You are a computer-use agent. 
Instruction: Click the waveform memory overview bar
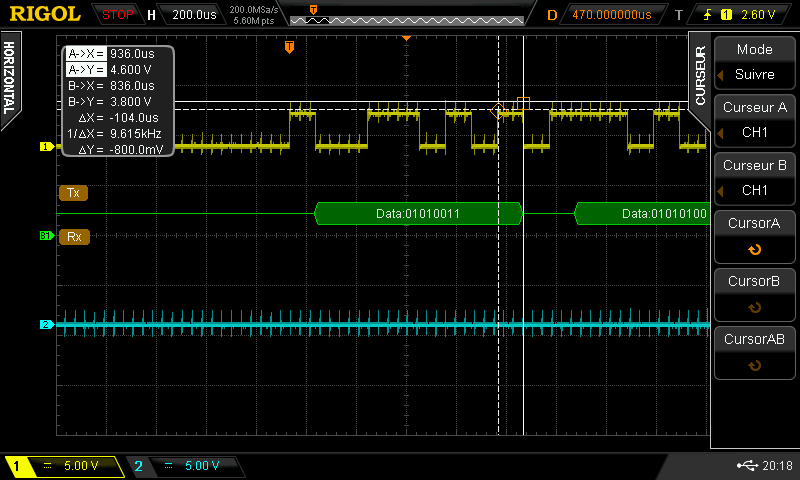407,20
